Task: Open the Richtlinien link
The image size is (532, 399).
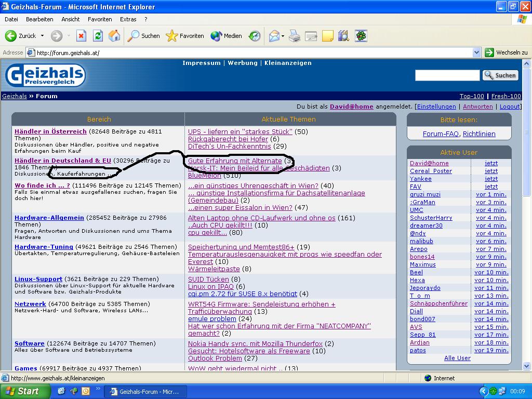Action: pos(479,134)
